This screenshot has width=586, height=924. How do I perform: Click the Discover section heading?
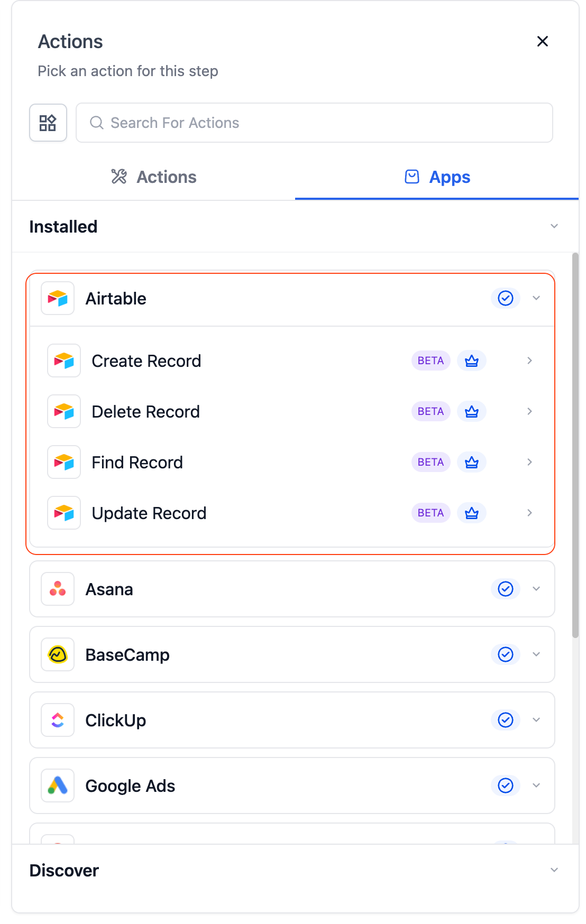tap(64, 870)
